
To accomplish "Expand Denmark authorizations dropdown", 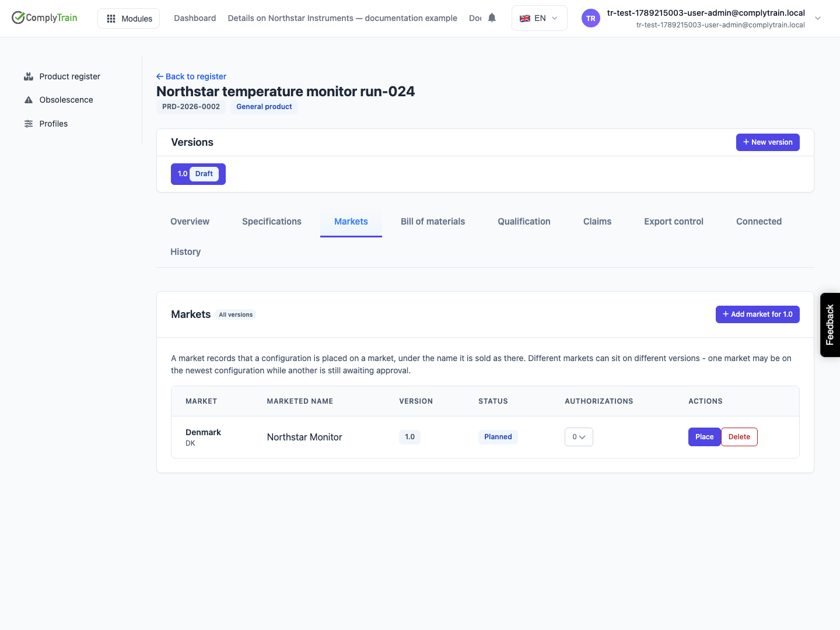I will point(579,437).
